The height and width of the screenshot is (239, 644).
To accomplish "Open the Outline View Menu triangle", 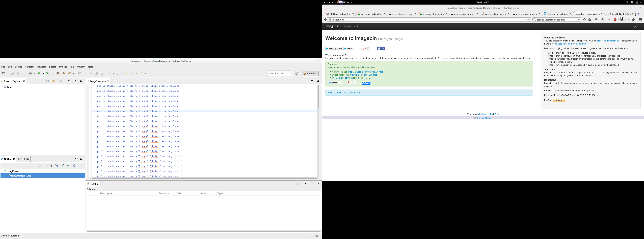I will pyautogui.click(x=82, y=165).
